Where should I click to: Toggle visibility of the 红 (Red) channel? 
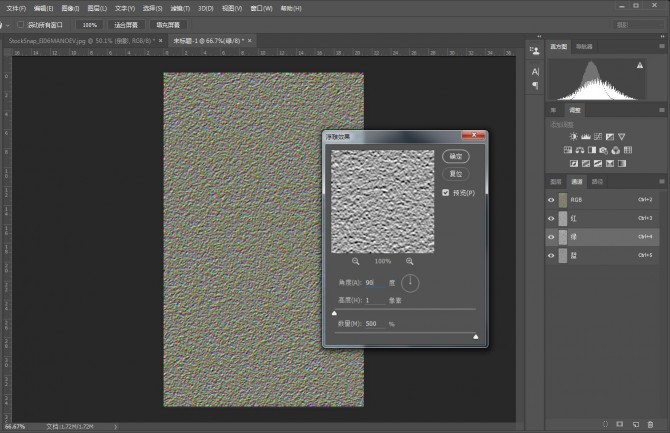551,218
